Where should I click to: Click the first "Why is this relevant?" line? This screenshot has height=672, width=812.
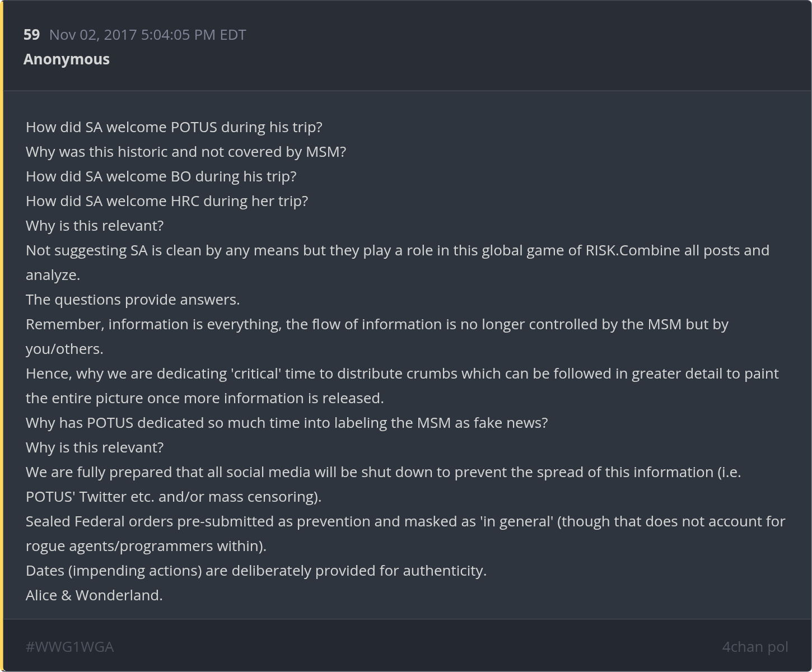(x=95, y=226)
